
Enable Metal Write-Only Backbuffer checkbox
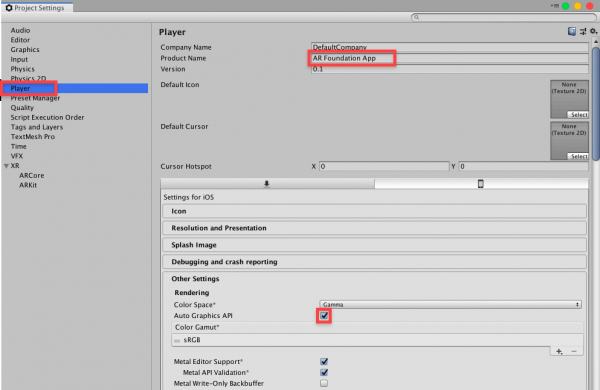[324, 383]
